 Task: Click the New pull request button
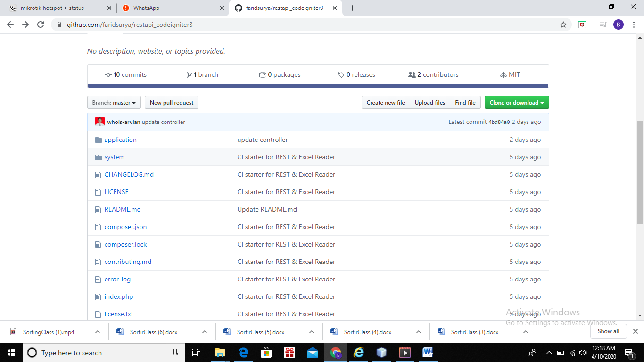pyautogui.click(x=172, y=103)
